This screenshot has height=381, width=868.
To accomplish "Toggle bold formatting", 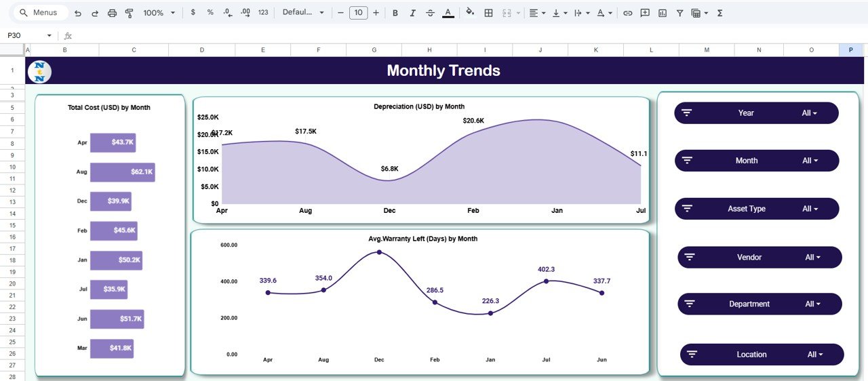I will point(395,13).
